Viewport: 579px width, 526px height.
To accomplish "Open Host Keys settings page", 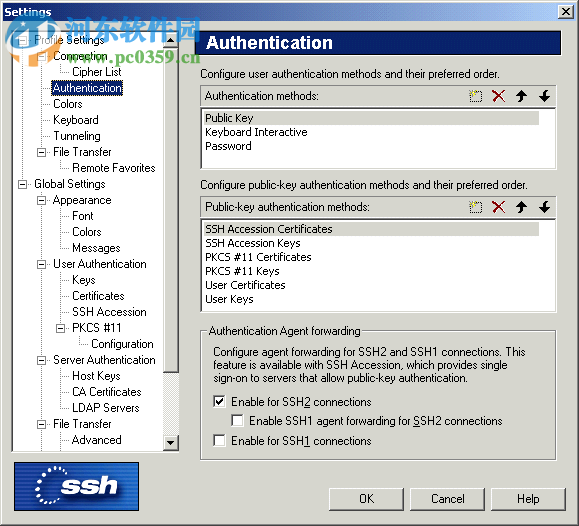I will point(96,376).
